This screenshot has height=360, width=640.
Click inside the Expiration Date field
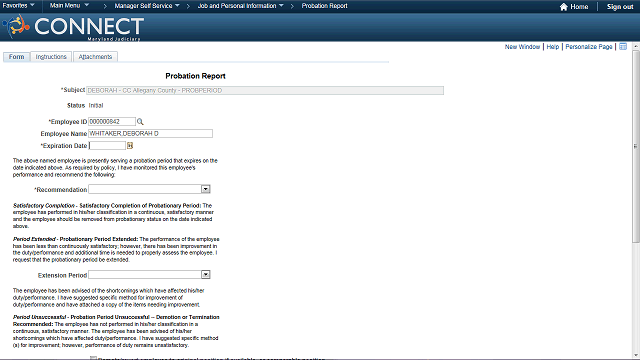coord(107,146)
